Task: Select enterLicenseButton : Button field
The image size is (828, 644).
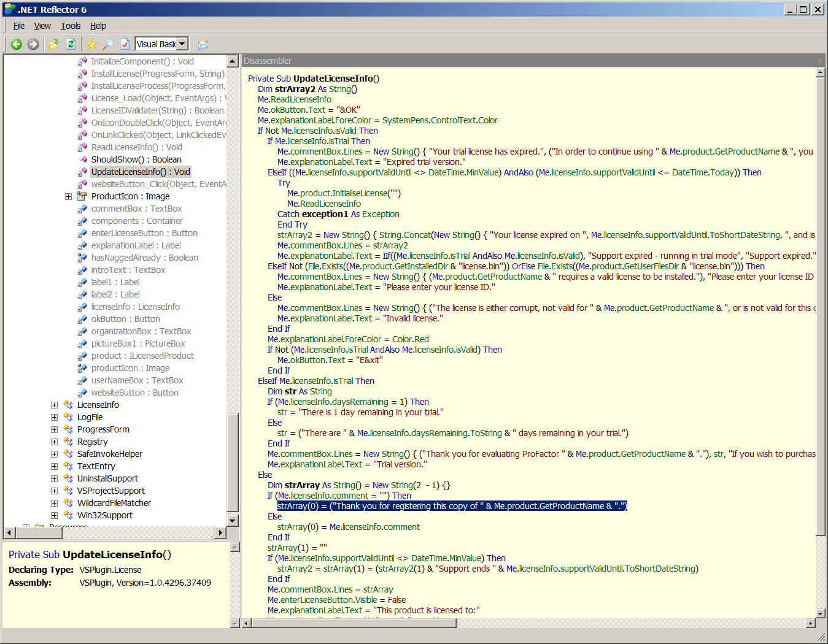Action: coord(144,233)
